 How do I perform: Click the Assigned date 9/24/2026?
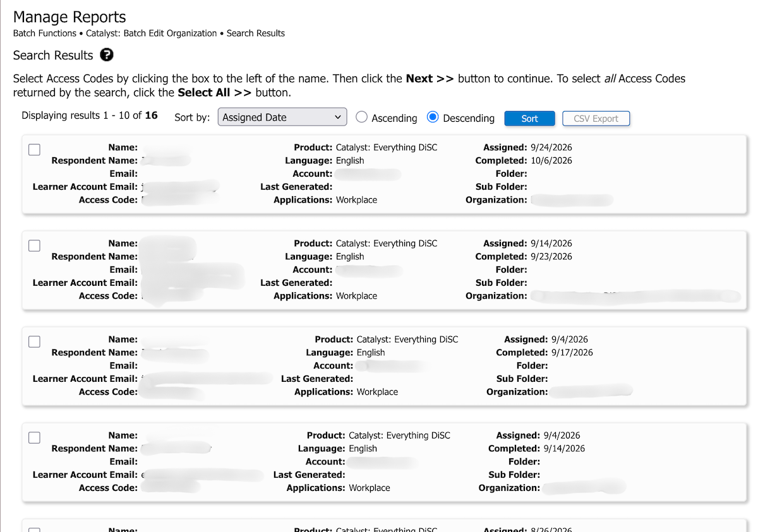551,148
